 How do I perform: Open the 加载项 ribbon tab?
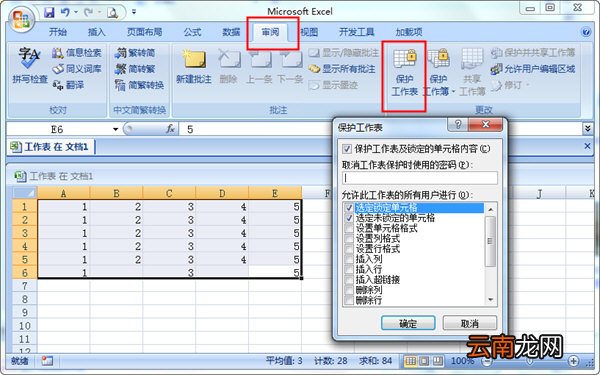pyautogui.click(x=409, y=32)
